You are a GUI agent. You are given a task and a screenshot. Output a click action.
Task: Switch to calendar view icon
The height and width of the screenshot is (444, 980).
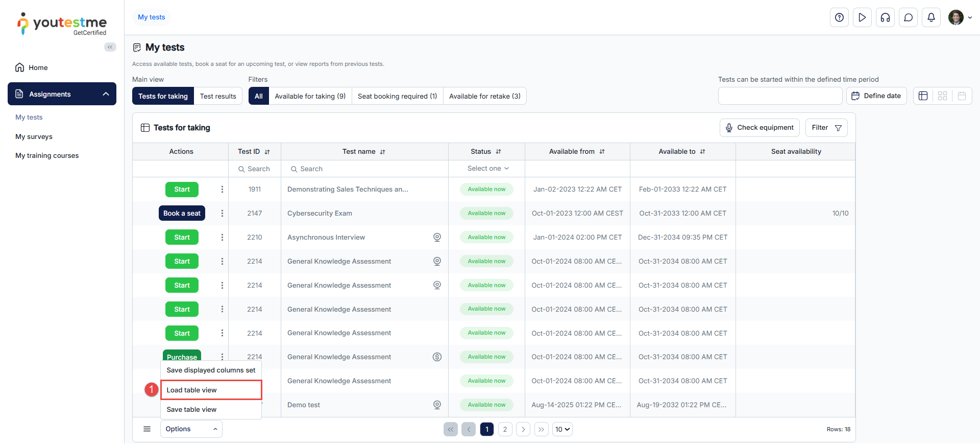962,96
